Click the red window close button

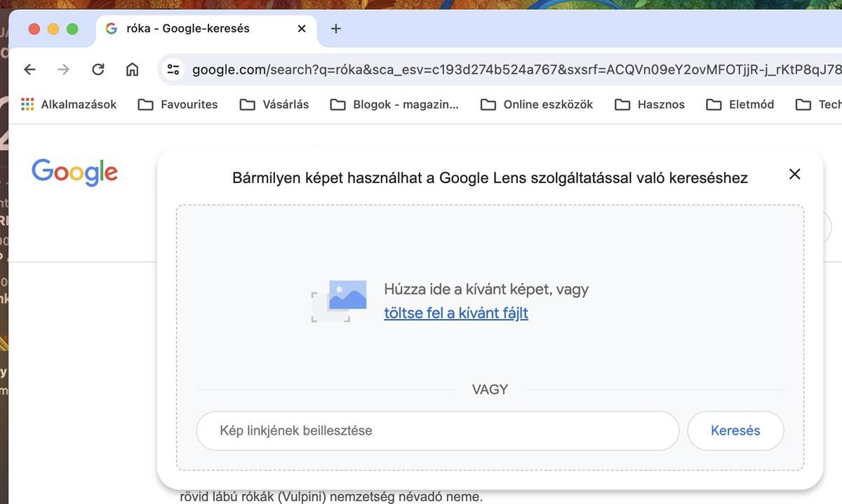tap(34, 29)
